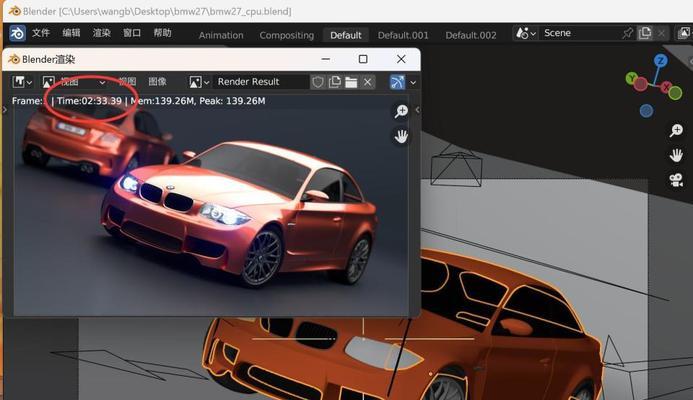This screenshot has width=693, height=400.
Task: Click the rendered BMW image
Action: (x=211, y=206)
